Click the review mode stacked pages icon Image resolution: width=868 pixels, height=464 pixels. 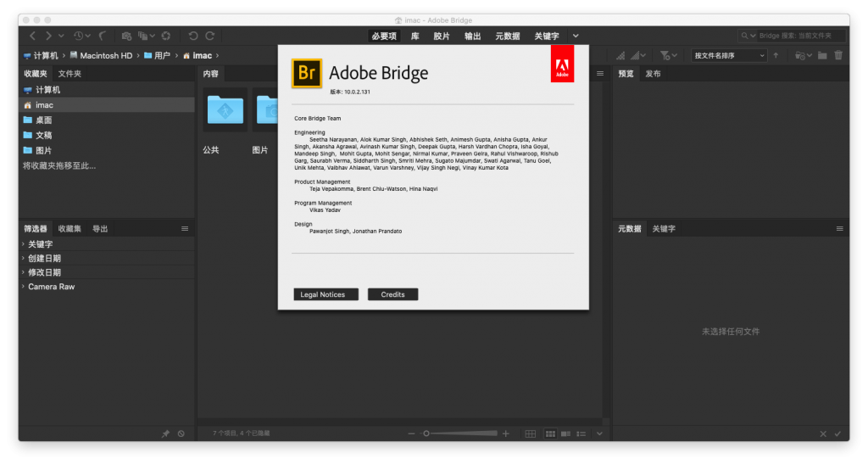(x=142, y=36)
